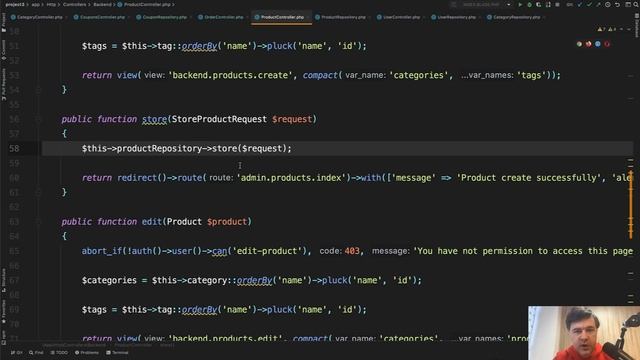The width and height of the screenshot is (640, 360).
Task: Fold the edit function at line 63
Action: 38,222
